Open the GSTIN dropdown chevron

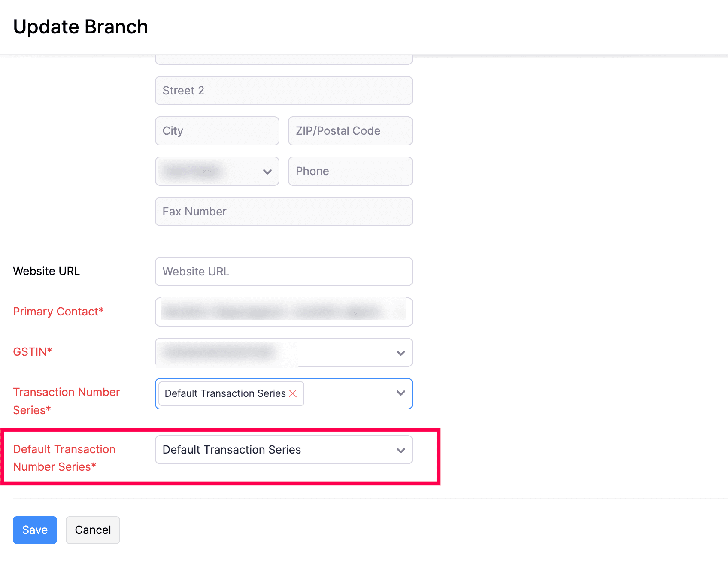coord(400,352)
